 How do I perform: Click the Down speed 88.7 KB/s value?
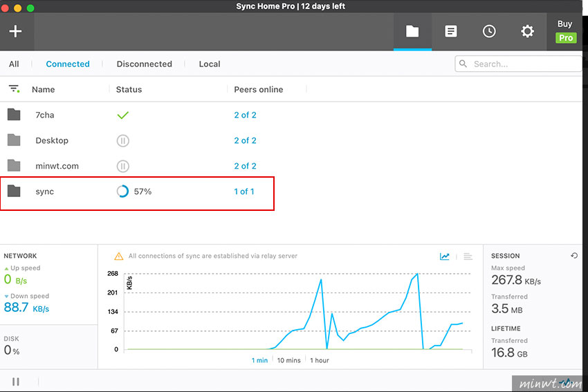tap(26, 308)
